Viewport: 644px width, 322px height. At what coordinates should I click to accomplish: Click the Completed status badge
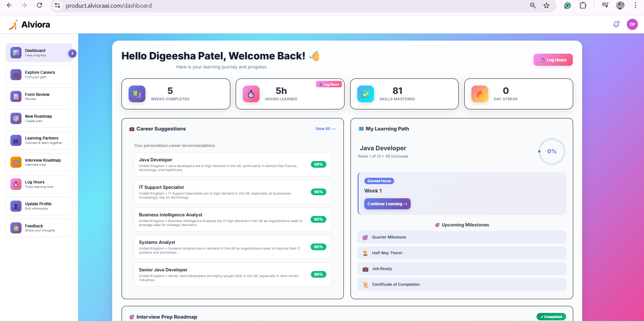click(551, 317)
